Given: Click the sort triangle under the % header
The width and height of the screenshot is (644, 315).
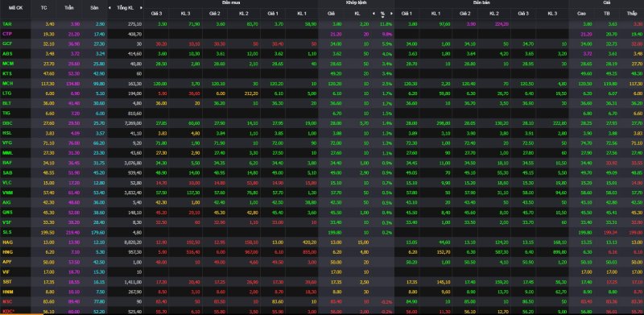Looking at the screenshot, I should [x=382, y=17].
